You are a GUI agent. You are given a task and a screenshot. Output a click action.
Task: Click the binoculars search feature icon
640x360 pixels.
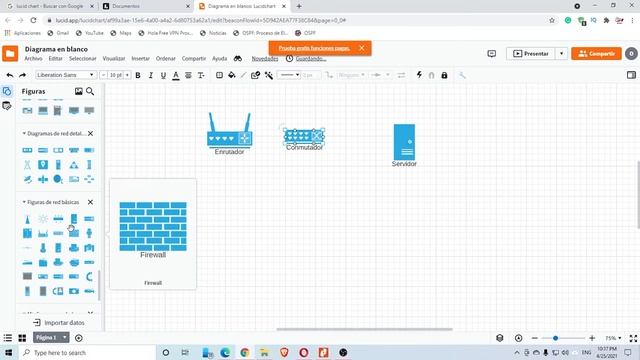(x=238, y=59)
